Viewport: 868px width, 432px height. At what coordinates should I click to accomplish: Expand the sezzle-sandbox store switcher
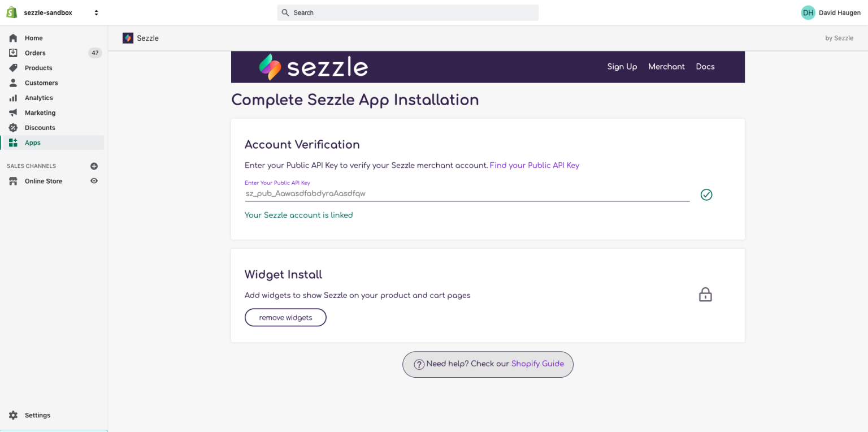coord(96,12)
